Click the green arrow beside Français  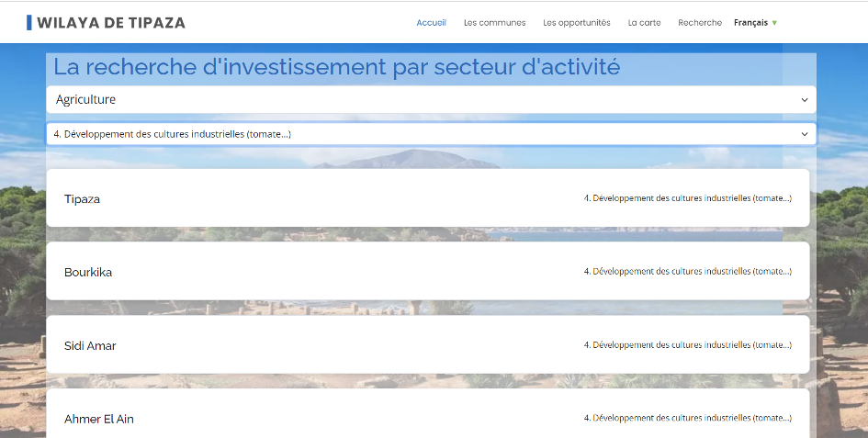click(774, 23)
